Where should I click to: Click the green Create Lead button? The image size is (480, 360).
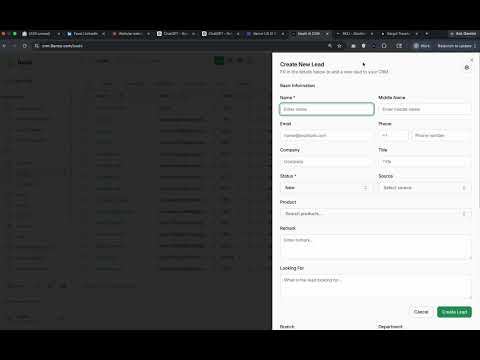[x=454, y=312]
